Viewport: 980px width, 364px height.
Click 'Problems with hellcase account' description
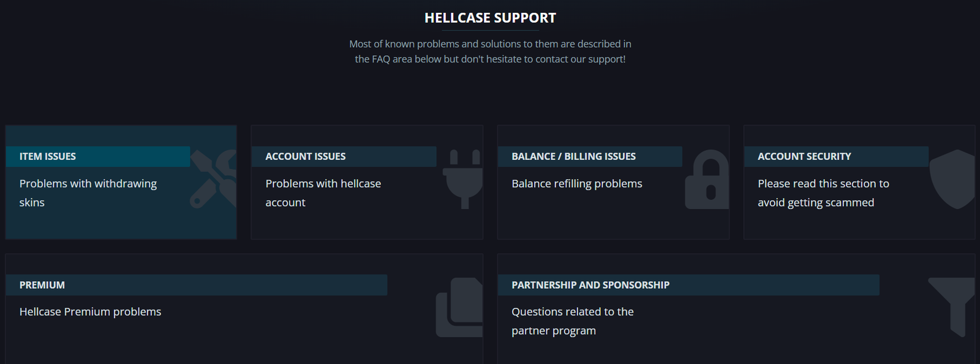pyautogui.click(x=323, y=193)
